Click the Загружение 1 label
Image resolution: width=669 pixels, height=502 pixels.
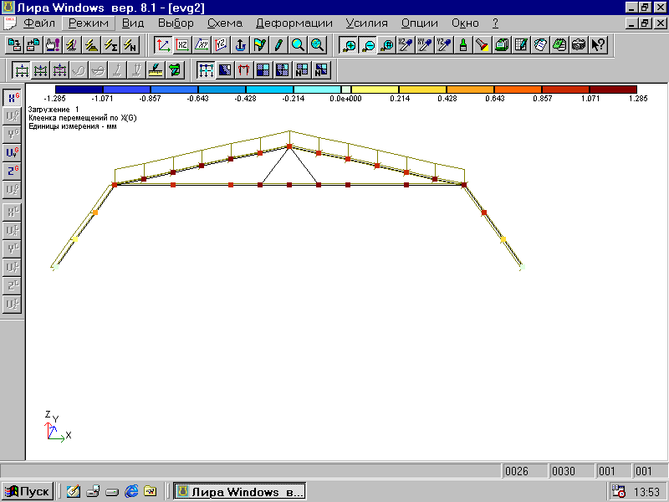tap(53, 110)
